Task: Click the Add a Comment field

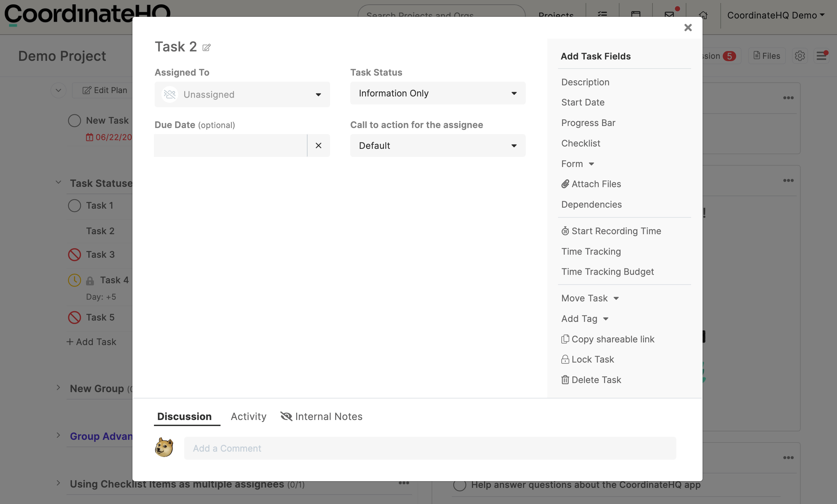Action: [430, 448]
